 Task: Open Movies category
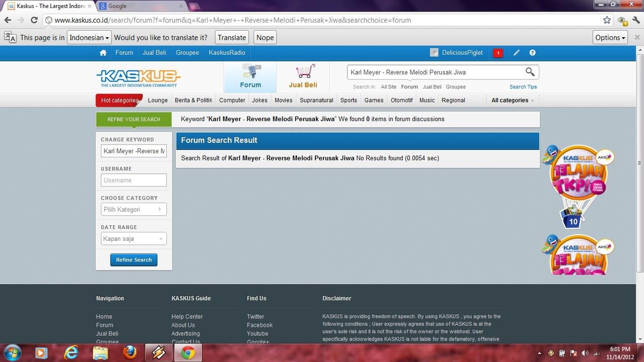pyautogui.click(x=283, y=100)
